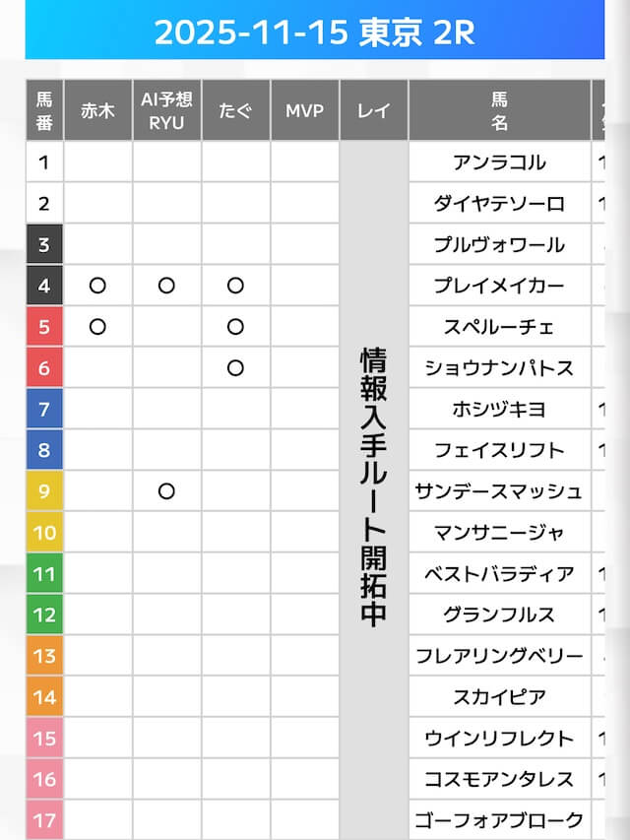Click AI予想RYU circle mark for horse 4
Screen dimensions: 630x840
[x=166, y=286]
